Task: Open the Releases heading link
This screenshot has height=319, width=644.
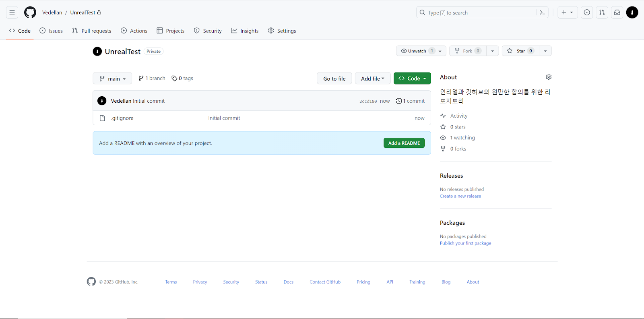Action: point(452,176)
